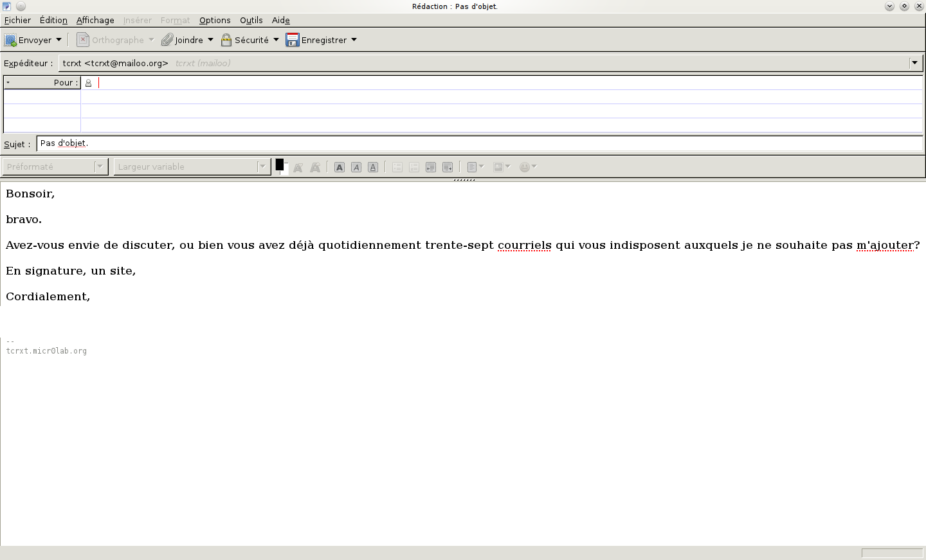Toggle italic text formatting
Viewport: 926px width, 560px height.
tap(356, 167)
